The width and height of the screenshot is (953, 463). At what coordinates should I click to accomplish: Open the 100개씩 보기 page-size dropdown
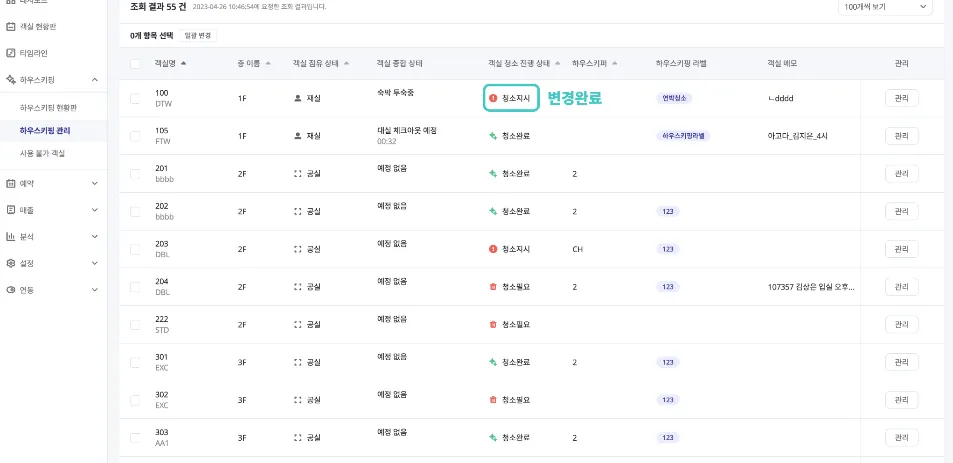tap(885, 7)
